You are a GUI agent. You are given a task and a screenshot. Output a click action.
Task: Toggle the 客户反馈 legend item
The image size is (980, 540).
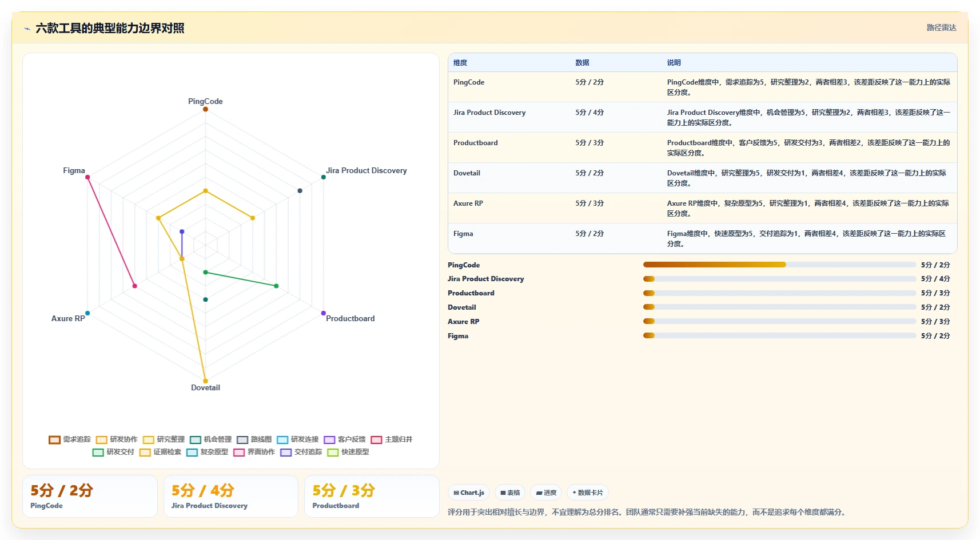point(344,439)
